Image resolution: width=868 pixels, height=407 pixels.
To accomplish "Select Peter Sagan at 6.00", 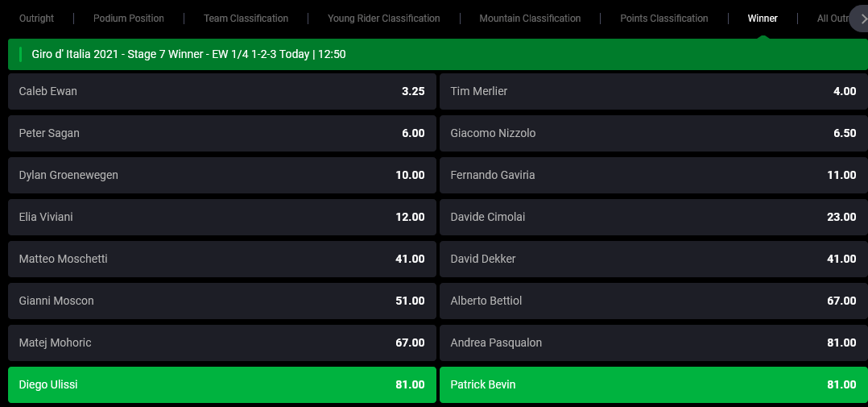I will point(222,134).
